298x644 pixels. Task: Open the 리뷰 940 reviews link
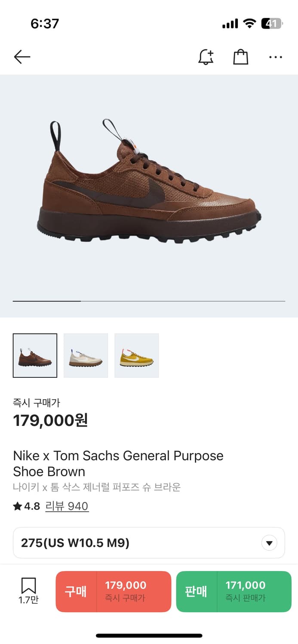(x=67, y=506)
